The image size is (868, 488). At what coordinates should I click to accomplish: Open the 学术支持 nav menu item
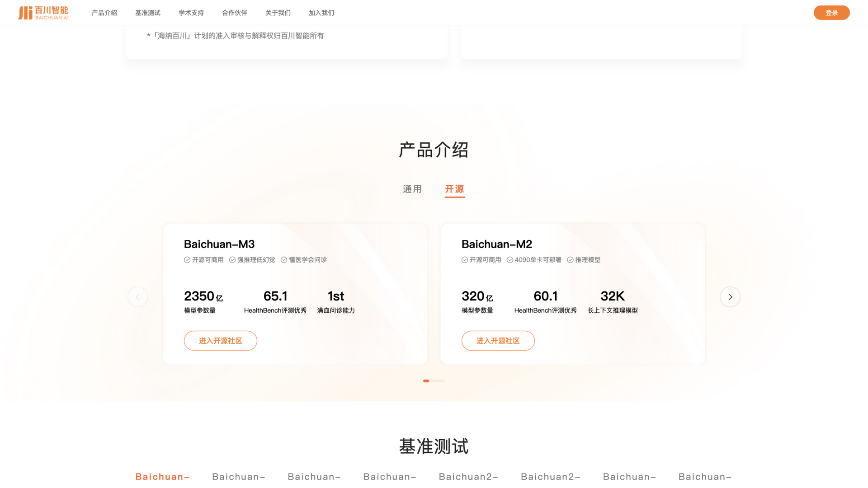pyautogui.click(x=191, y=13)
